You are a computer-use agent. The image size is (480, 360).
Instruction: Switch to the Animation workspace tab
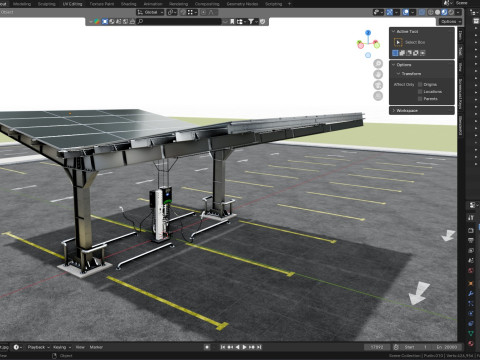point(153,4)
